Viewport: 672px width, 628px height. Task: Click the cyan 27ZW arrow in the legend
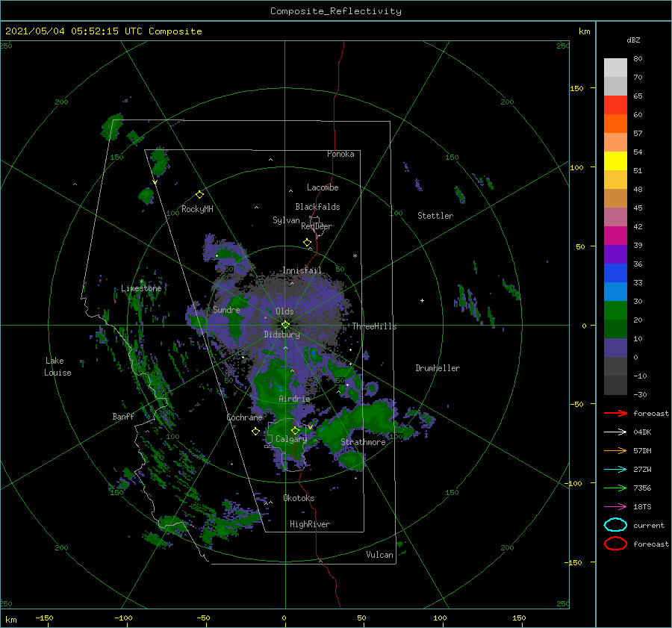click(x=615, y=470)
